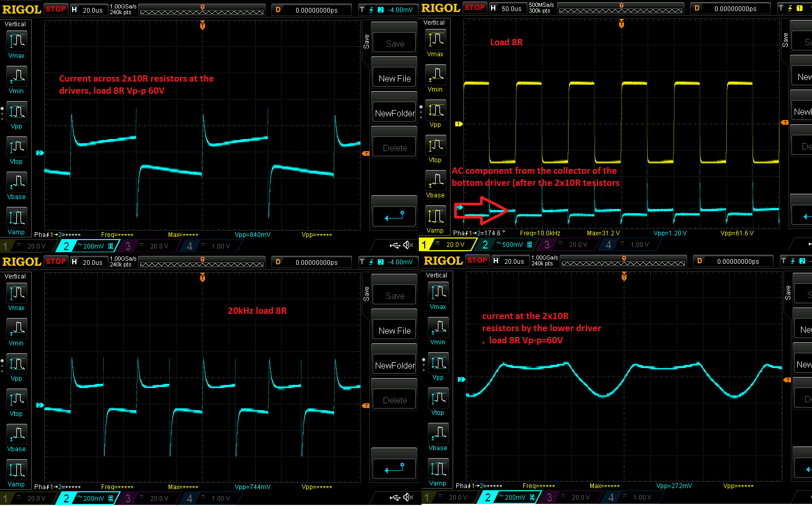
Task: Click the back arrow button in the Vpp=840mV capture
Action: coord(395,216)
